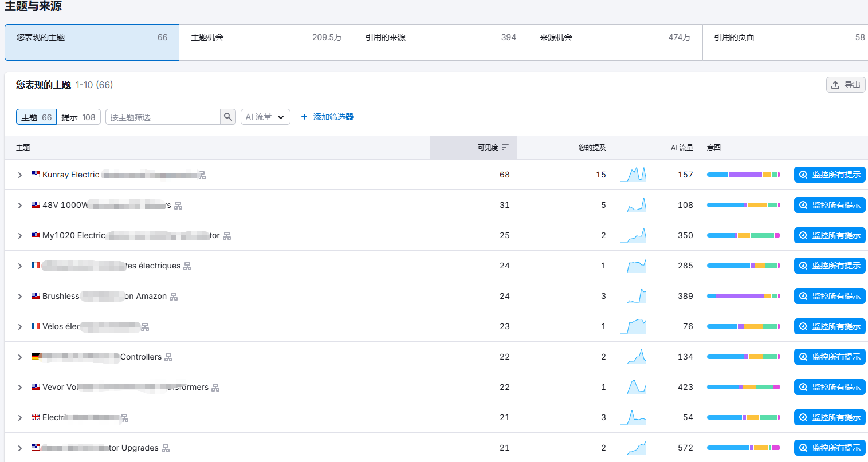Click visibility value 68 for Kunray Electric

point(505,175)
